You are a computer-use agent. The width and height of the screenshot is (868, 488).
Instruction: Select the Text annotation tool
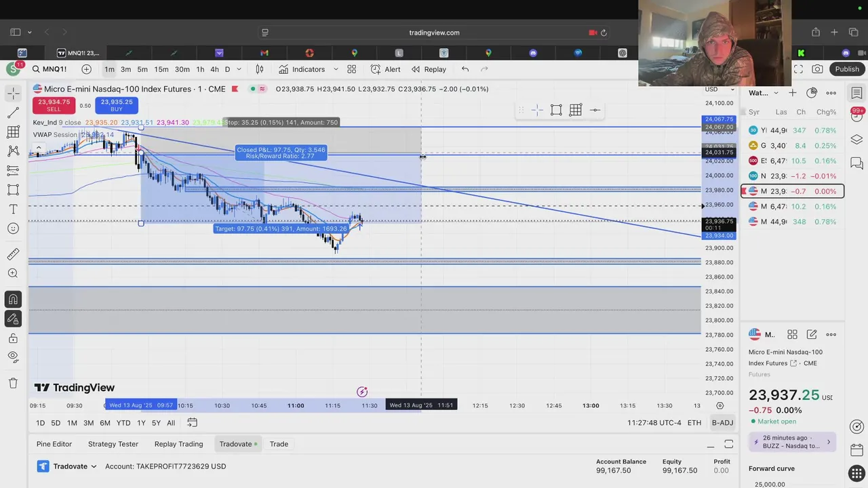pos(13,209)
